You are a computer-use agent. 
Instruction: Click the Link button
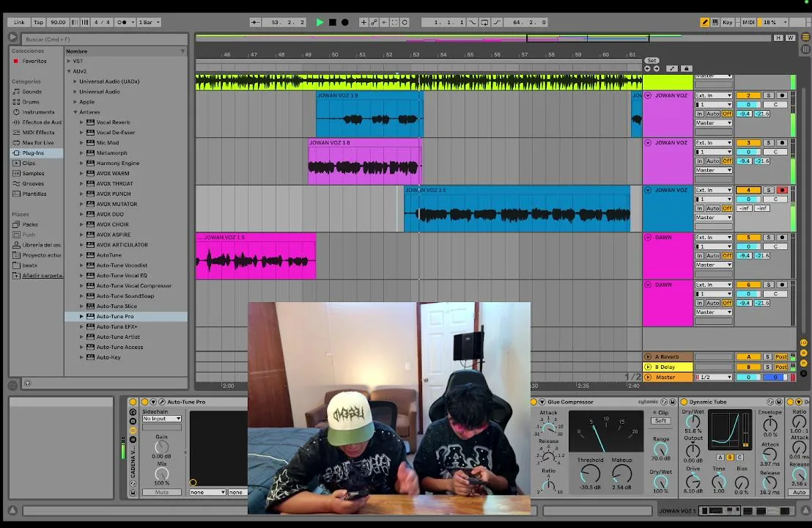[x=19, y=22]
